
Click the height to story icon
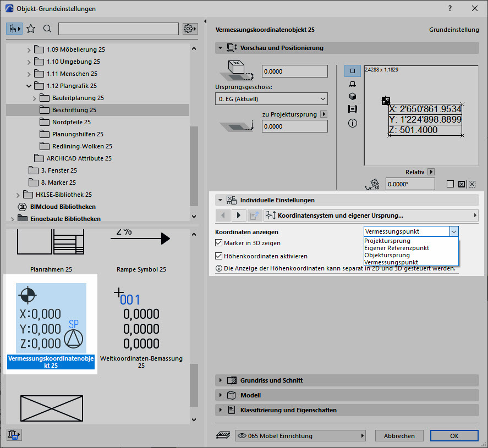pyautogui.click(x=237, y=71)
